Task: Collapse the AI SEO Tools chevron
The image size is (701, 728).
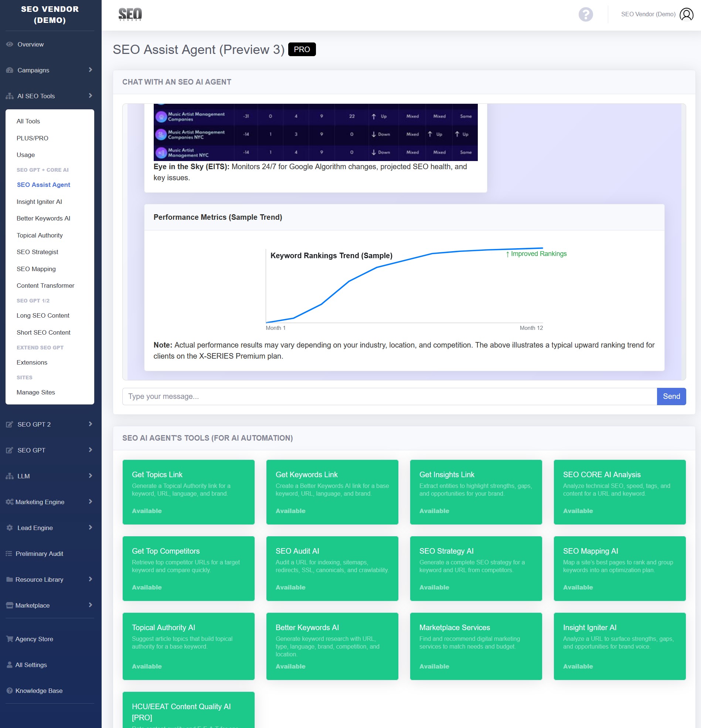Action: tap(90, 96)
